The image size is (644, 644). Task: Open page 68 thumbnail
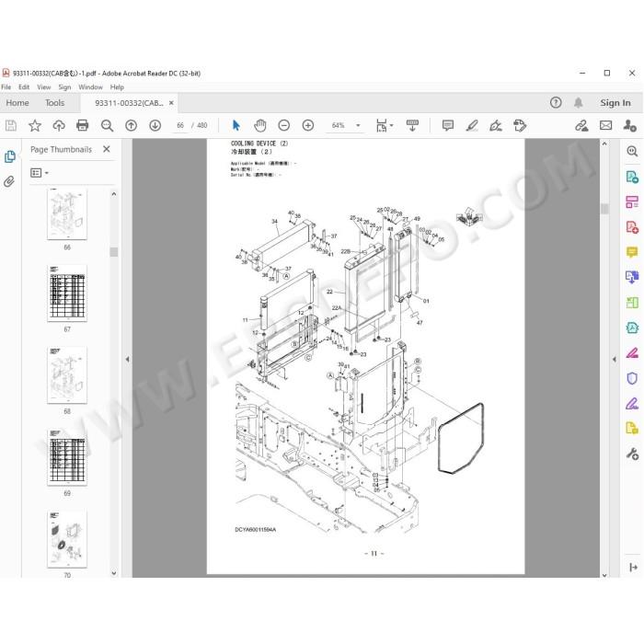tap(67, 375)
